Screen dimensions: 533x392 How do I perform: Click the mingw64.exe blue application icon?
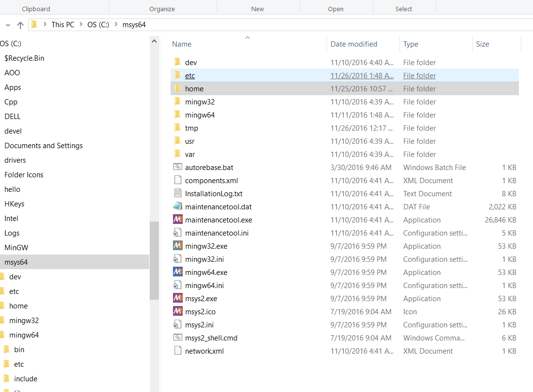click(177, 272)
